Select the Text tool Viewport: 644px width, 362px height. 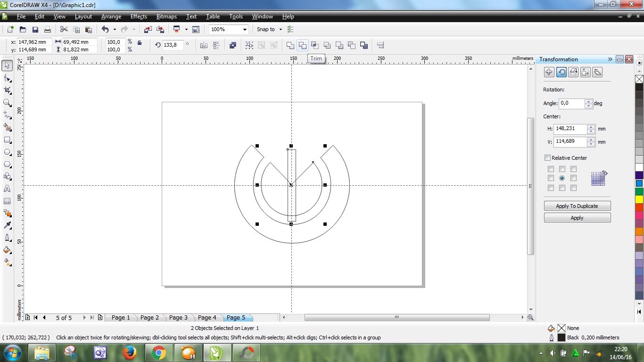coord(7,189)
